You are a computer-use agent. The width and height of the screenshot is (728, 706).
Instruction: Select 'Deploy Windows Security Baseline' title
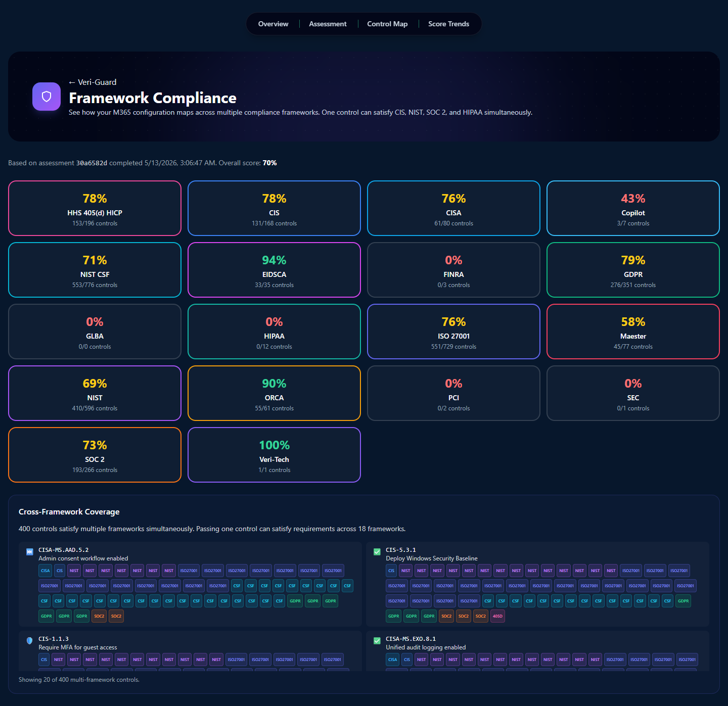click(x=432, y=558)
